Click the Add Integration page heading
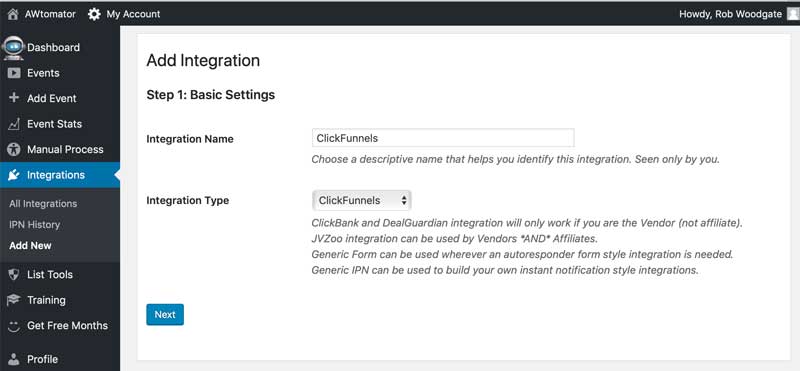Viewport: 800px width, 371px height. tap(203, 60)
